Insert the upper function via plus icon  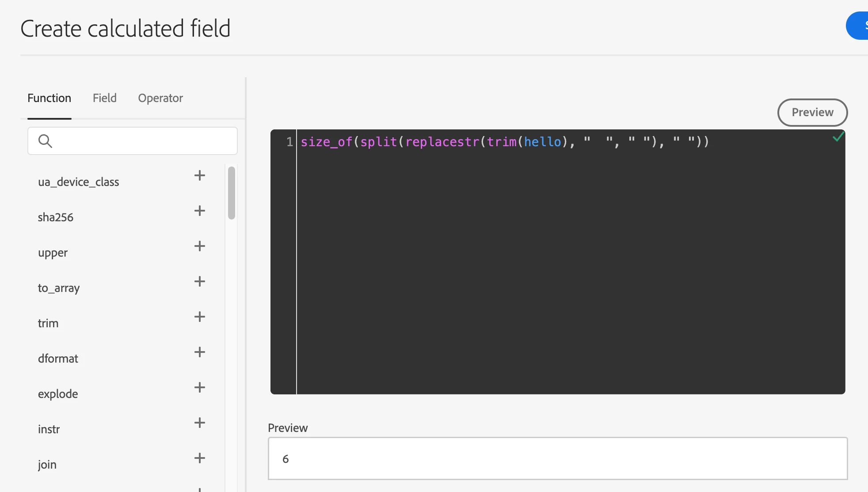tap(200, 246)
